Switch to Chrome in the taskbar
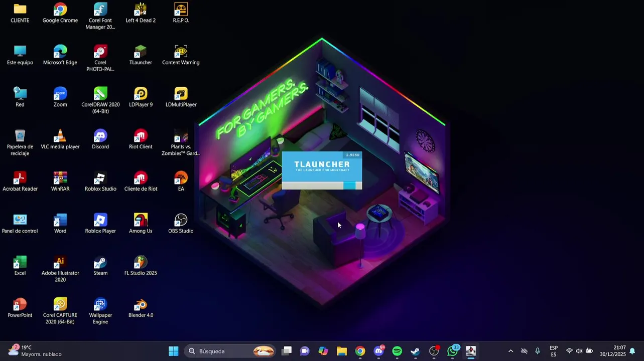This screenshot has width=644, height=361. 360,351
